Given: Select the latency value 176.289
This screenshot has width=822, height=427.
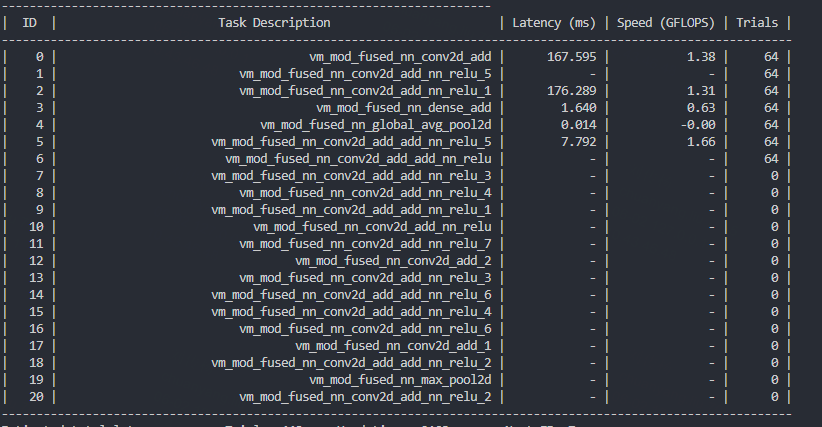Looking at the screenshot, I should pyautogui.click(x=571, y=91).
